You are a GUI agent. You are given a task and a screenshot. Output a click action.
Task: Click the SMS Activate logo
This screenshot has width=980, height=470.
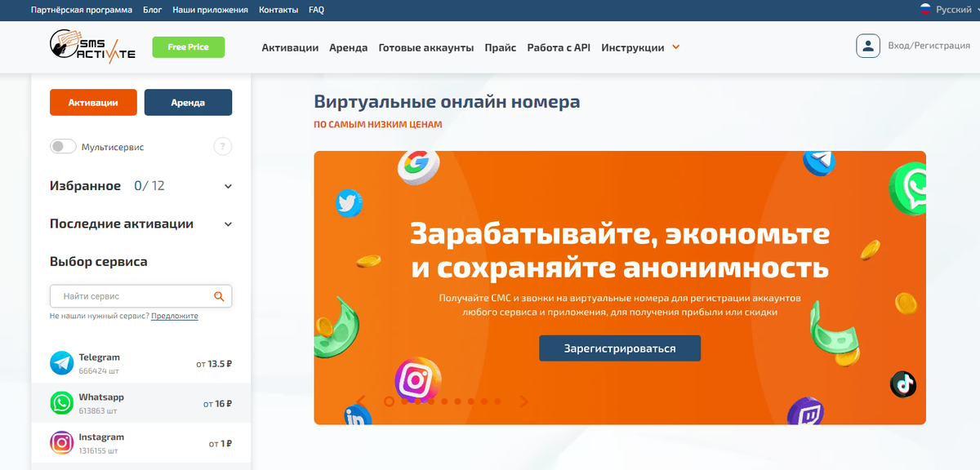pos(92,45)
